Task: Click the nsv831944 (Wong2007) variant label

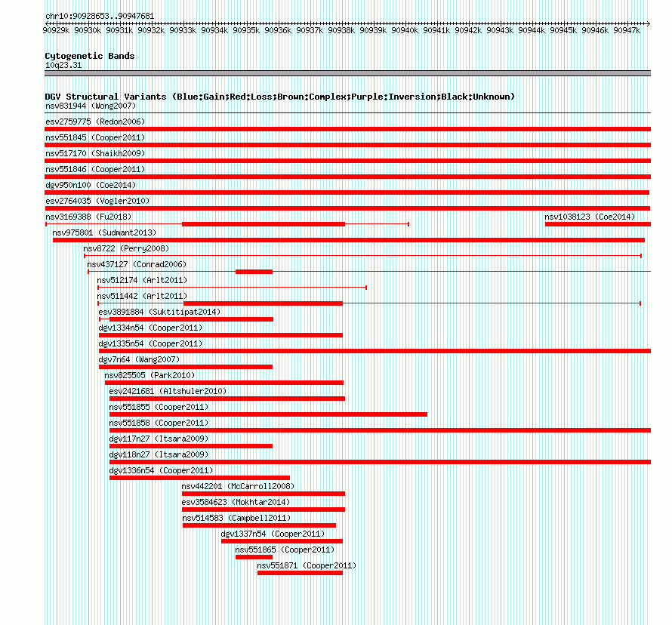Action: point(91,106)
